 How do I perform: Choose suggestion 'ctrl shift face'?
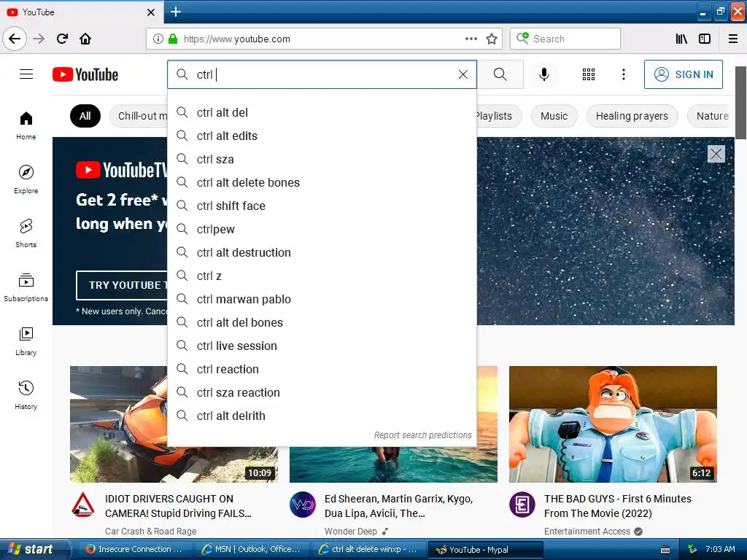(322, 206)
